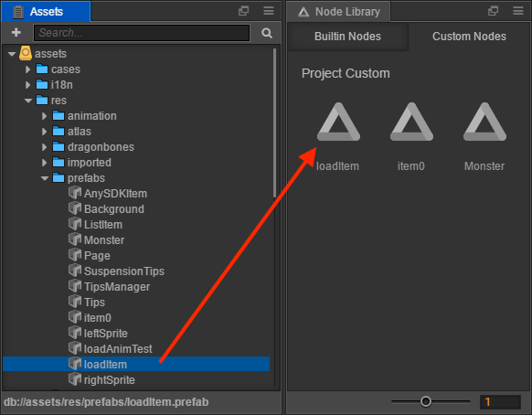Switch to the Custom Nodes tab
Image resolution: width=532 pixels, height=415 pixels.
(469, 37)
